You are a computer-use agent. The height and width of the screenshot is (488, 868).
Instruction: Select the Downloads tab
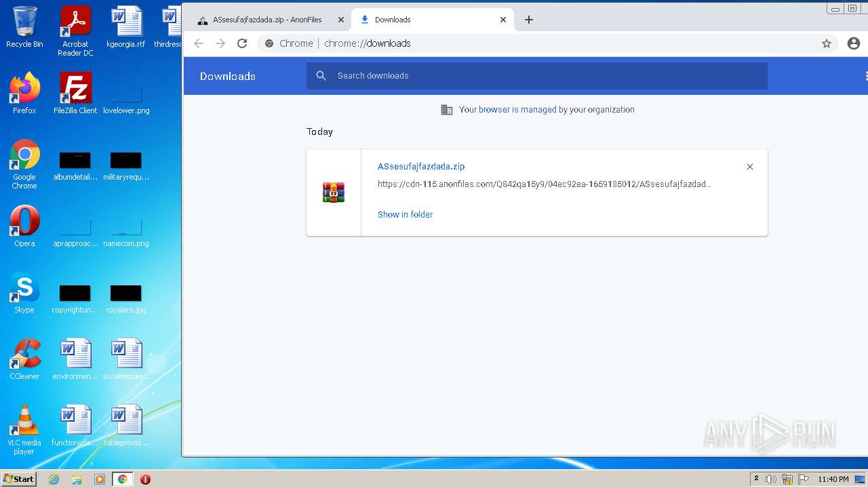coord(433,20)
